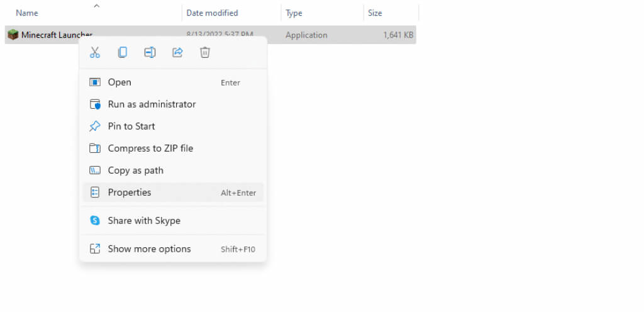
Task: Hit the Delete trash can icon
Action: 204,53
